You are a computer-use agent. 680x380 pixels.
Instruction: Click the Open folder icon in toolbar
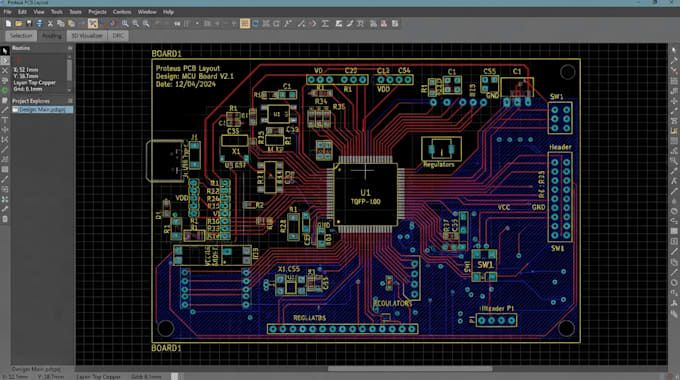[19, 23]
